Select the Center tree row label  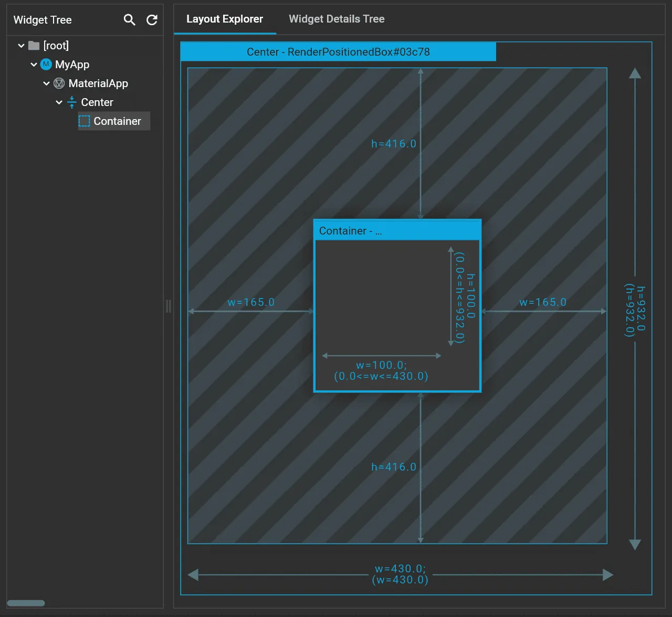[97, 102]
